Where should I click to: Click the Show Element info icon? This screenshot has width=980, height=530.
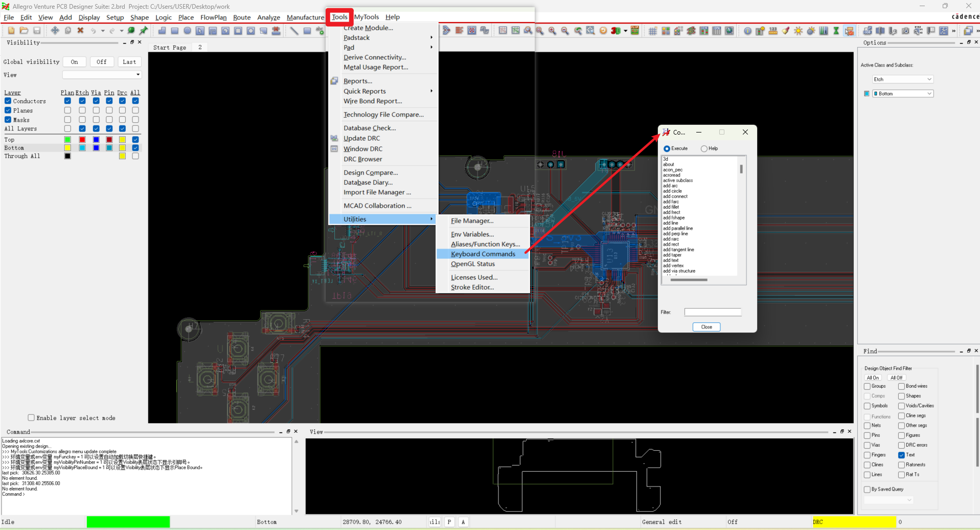click(747, 31)
